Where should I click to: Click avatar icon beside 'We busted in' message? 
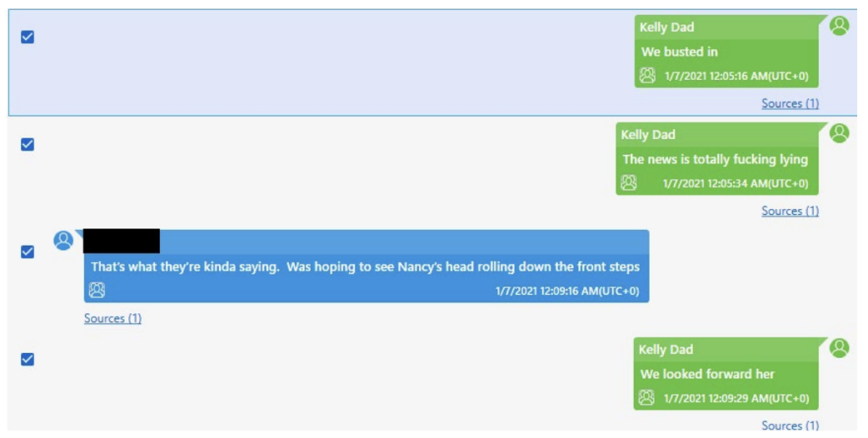tap(839, 26)
